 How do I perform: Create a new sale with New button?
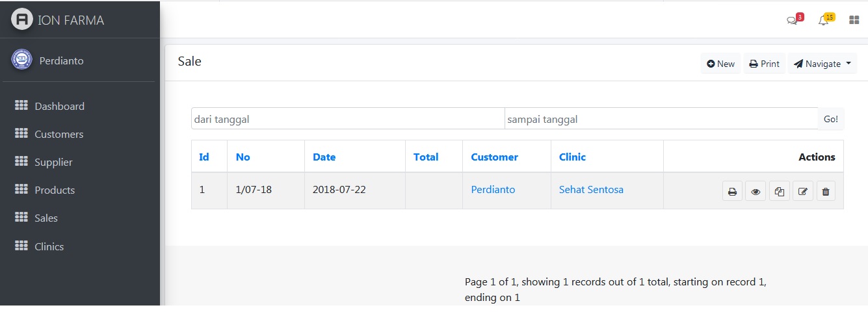720,64
